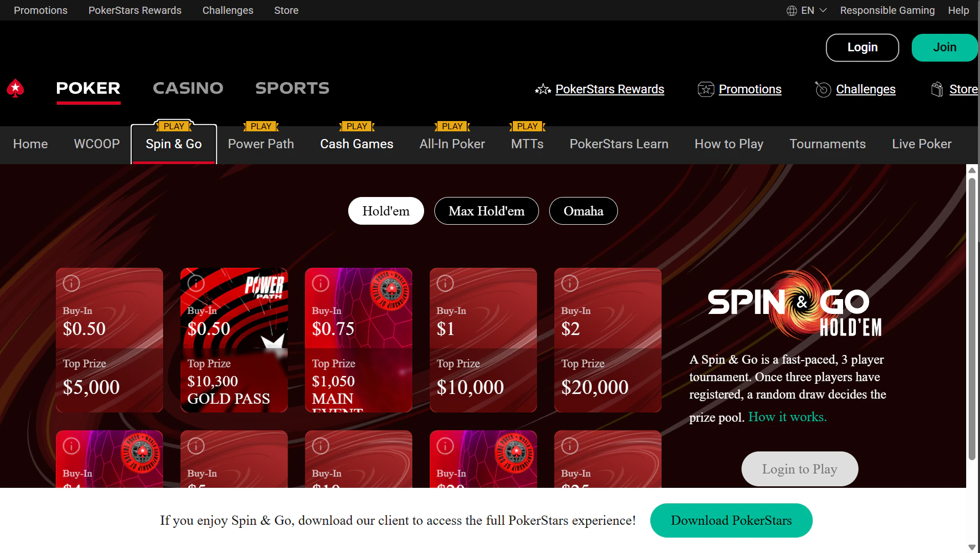
Task: Select the Omaha game type
Action: [x=584, y=211]
